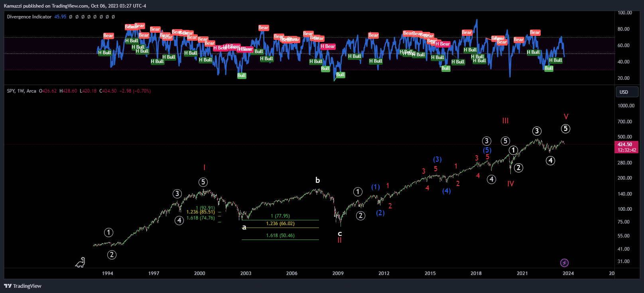Select the blue wave label (4)
This screenshot has width=644, height=293.
click(x=447, y=191)
